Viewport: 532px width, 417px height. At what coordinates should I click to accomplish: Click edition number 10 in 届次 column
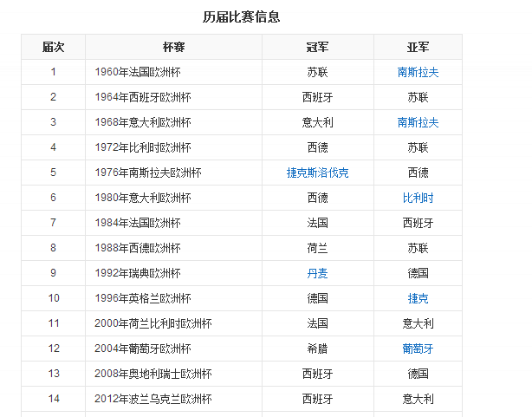[x=54, y=298]
